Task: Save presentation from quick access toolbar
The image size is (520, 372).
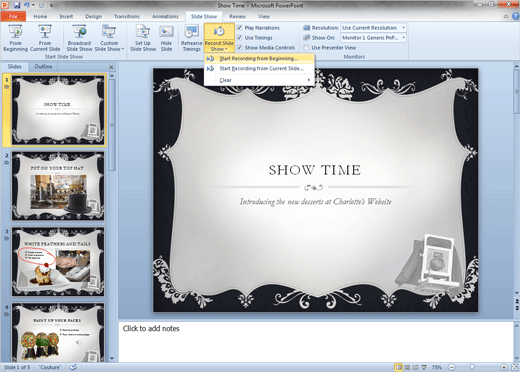Action: click(17, 5)
